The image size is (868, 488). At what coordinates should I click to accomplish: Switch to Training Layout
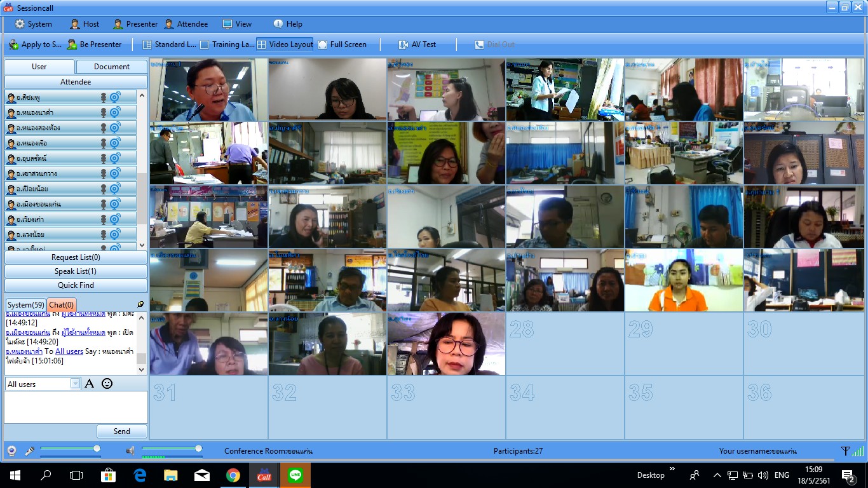(227, 44)
